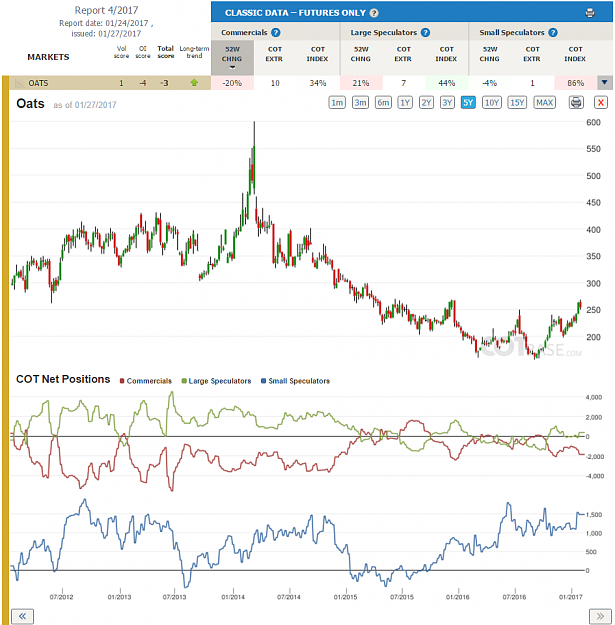Select the active 5Y chart range
615x625 pixels.
click(x=468, y=102)
